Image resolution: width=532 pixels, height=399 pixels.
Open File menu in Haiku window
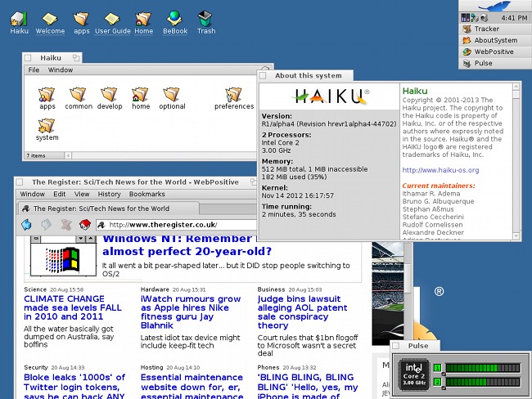(34, 69)
